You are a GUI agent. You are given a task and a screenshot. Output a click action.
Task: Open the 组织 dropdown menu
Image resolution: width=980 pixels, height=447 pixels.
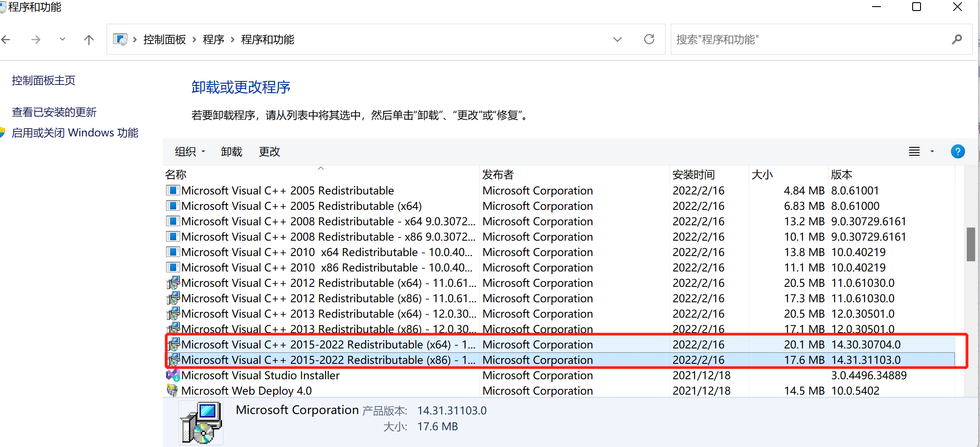189,151
